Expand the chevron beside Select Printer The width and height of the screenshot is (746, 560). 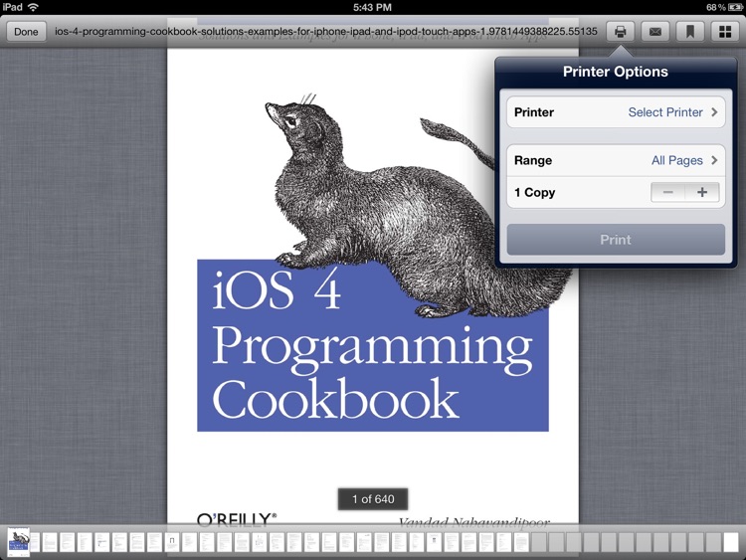714,112
